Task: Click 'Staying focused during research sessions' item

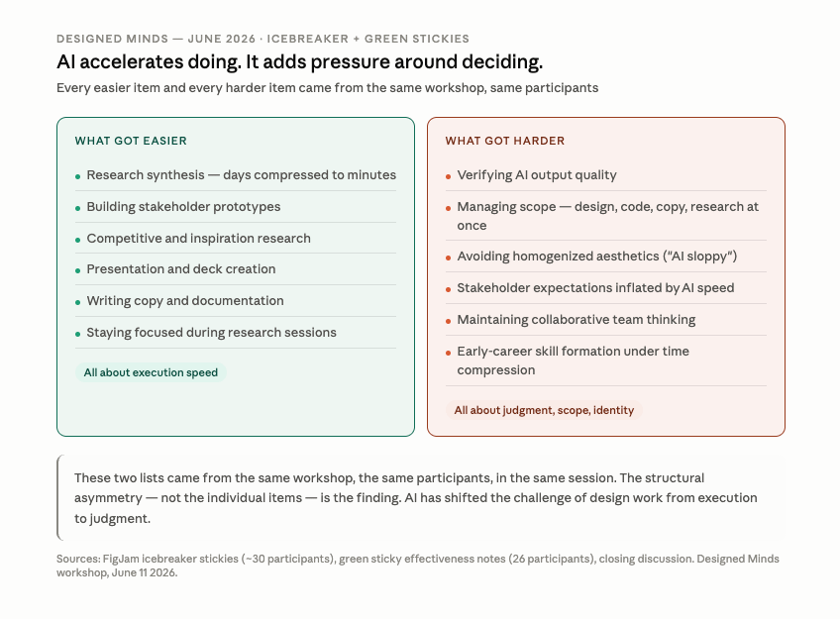Action: point(236,333)
